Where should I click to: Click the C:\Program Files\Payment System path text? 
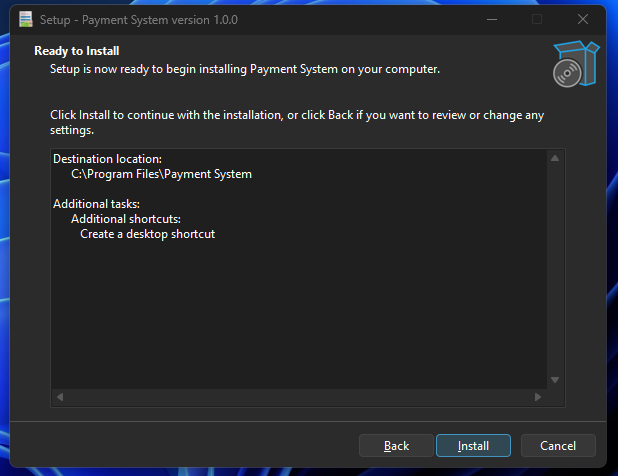click(161, 174)
